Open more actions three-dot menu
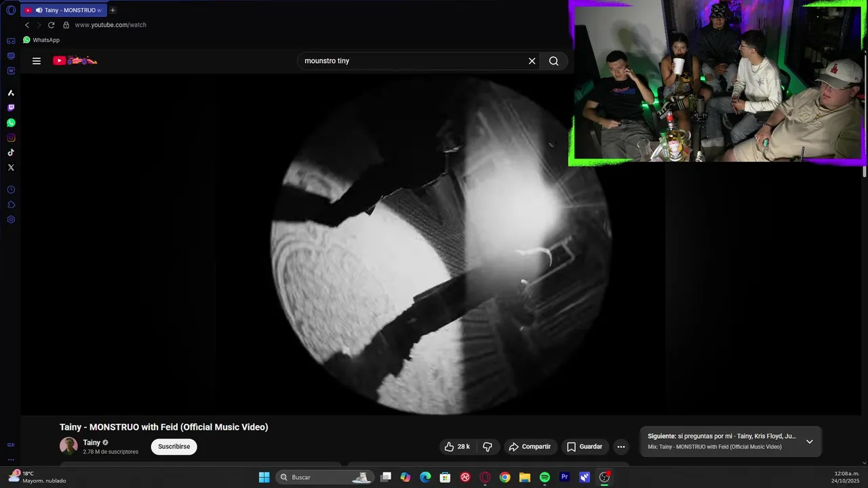This screenshot has width=868, height=488. click(x=621, y=447)
